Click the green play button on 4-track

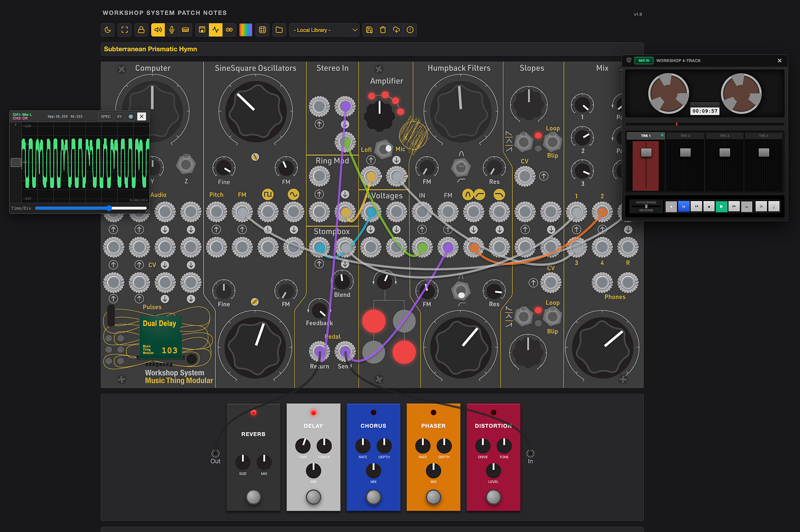[721, 206]
